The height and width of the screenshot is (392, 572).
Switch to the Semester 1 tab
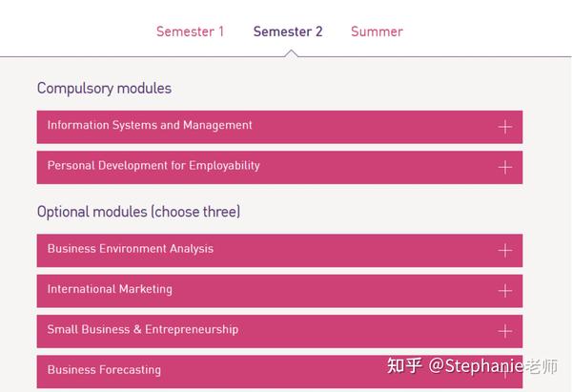click(190, 31)
